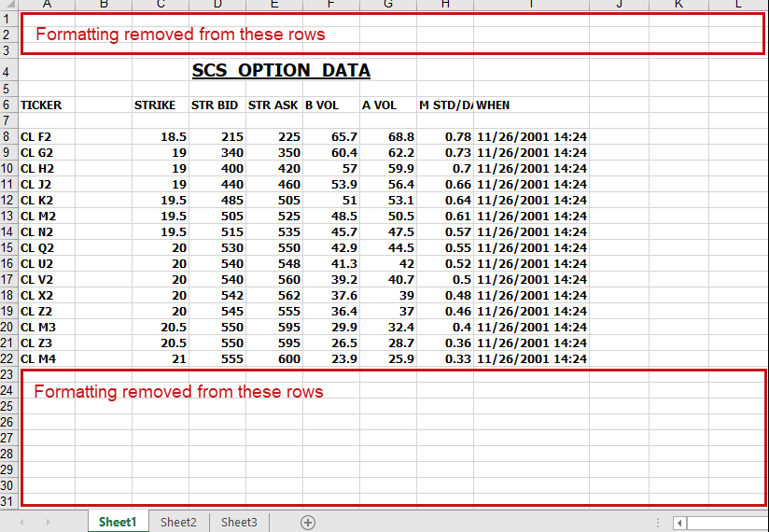Select the 548 STR ASK cell
769x532 pixels.
(x=274, y=264)
